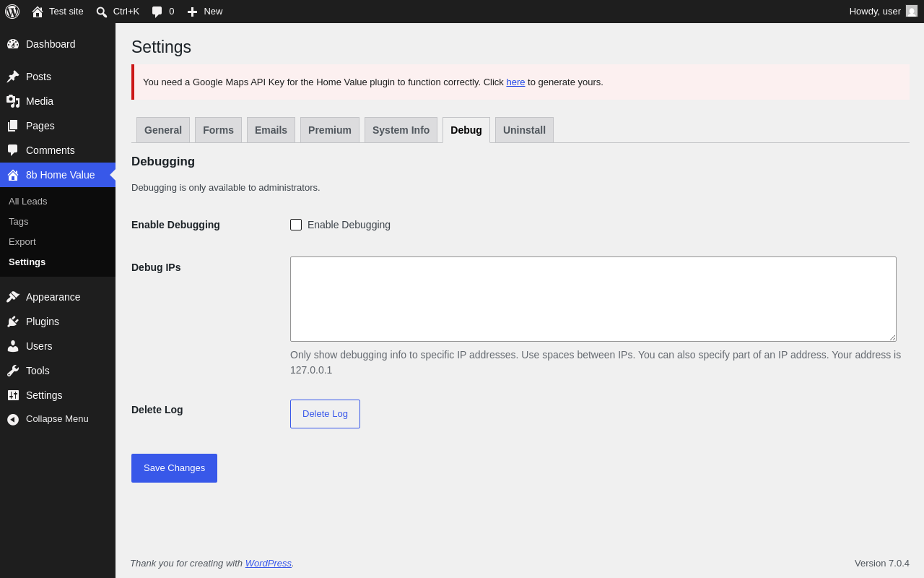Click the 'Debugging' section heading
The height and width of the screenshot is (578, 924).
click(x=163, y=162)
